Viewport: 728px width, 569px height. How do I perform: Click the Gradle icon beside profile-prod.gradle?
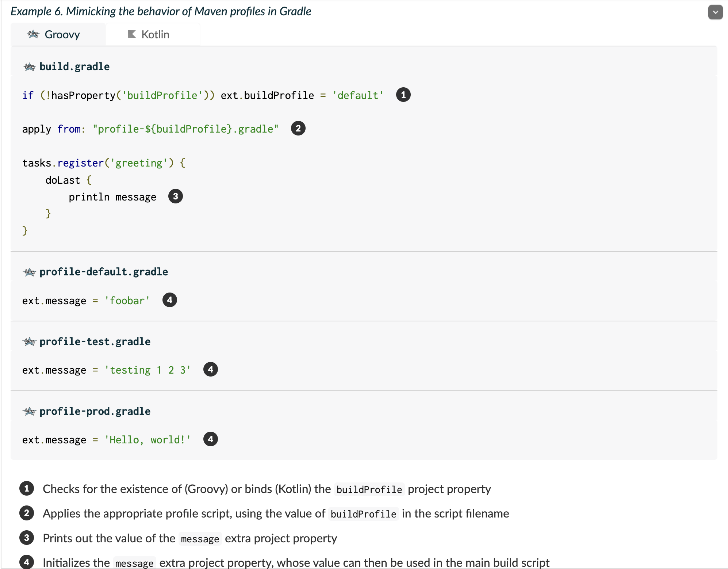(x=29, y=412)
